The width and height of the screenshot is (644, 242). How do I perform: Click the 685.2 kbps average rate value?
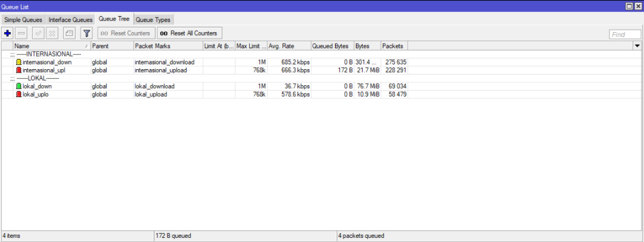(x=295, y=62)
